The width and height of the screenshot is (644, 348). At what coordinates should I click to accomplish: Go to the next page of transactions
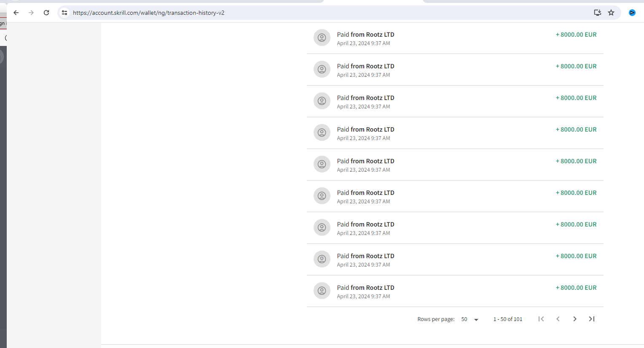pyautogui.click(x=575, y=319)
